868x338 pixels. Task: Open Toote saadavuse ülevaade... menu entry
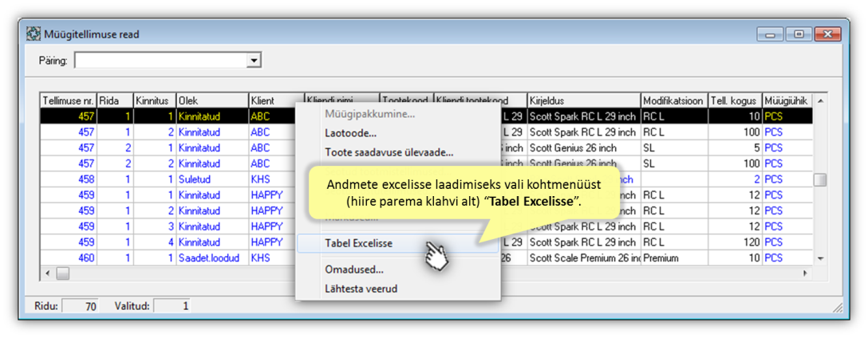(389, 151)
